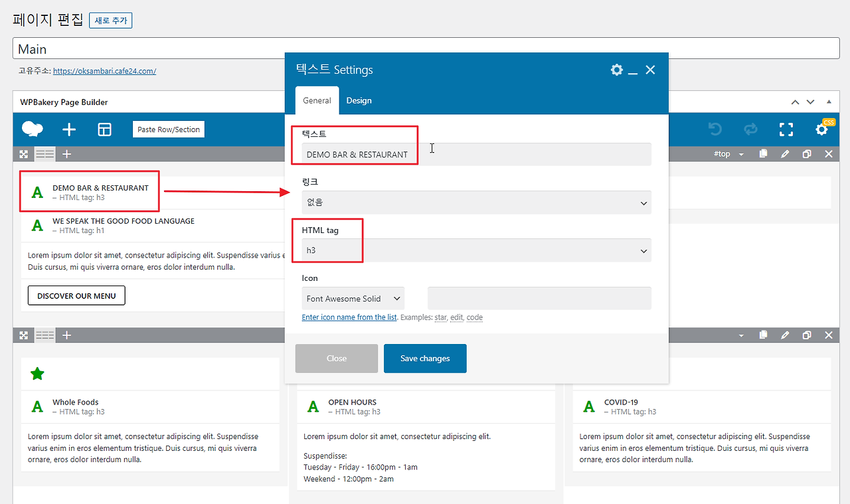This screenshot has height=504, width=850.
Task: Click the A icon beside Whole Foods
Action: 37,407
